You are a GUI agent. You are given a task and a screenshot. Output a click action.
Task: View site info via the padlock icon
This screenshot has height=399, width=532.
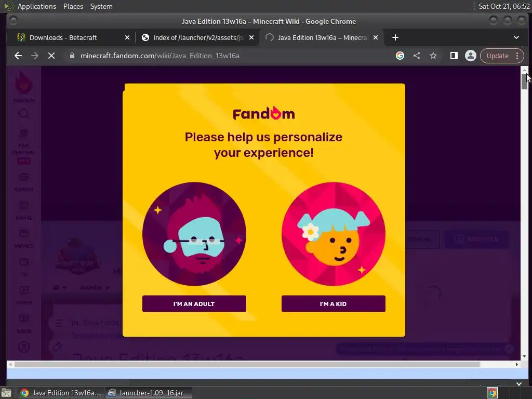pos(72,56)
